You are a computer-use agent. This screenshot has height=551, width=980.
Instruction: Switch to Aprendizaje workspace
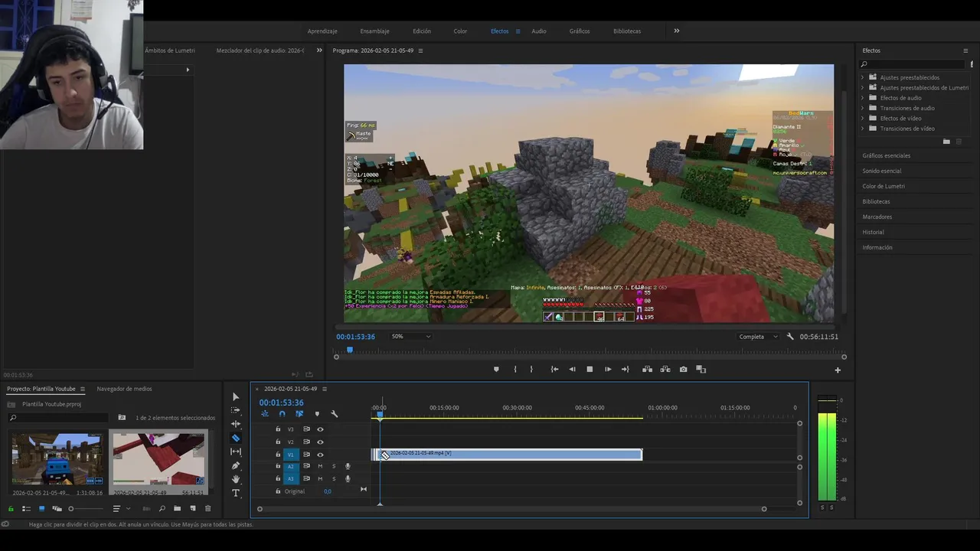click(x=322, y=31)
